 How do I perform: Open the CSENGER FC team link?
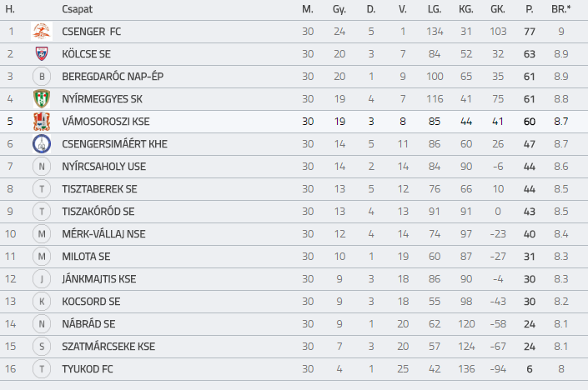[92, 32]
